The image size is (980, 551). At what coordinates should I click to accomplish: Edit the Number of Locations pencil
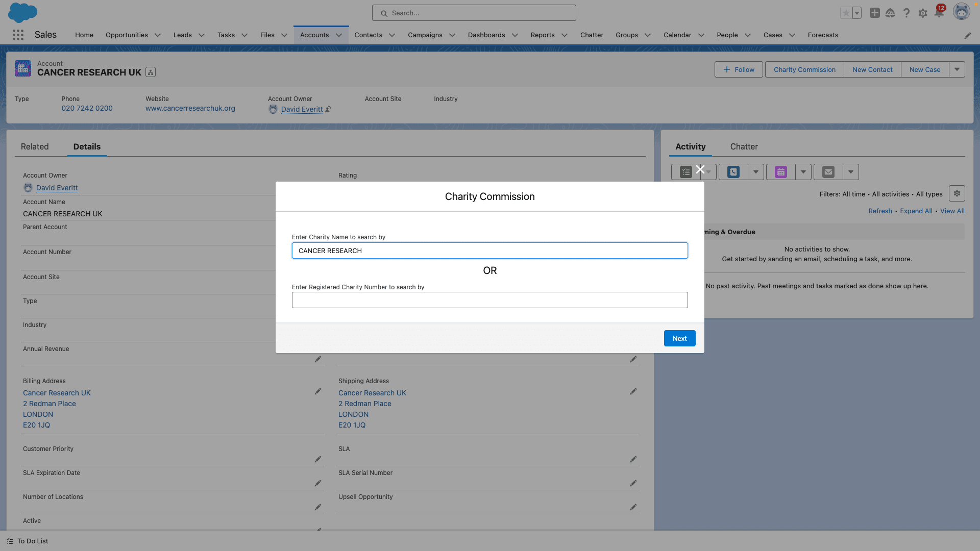318,507
